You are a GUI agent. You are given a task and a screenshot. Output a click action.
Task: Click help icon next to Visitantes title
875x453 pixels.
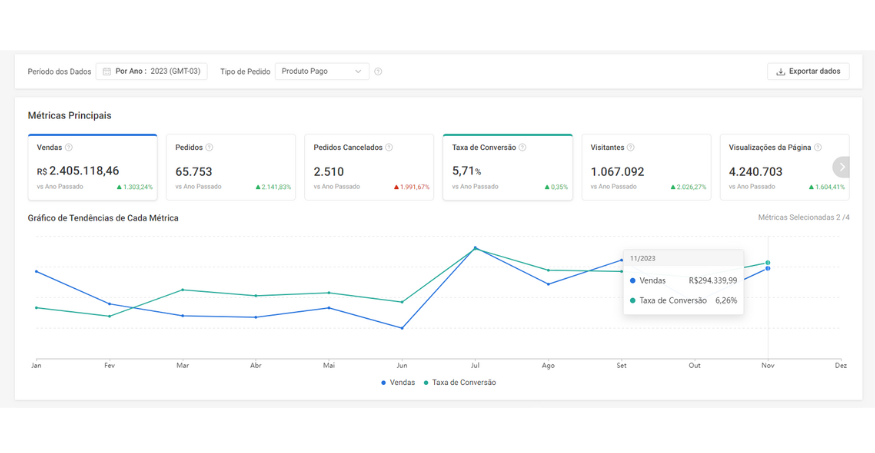(x=630, y=147)
